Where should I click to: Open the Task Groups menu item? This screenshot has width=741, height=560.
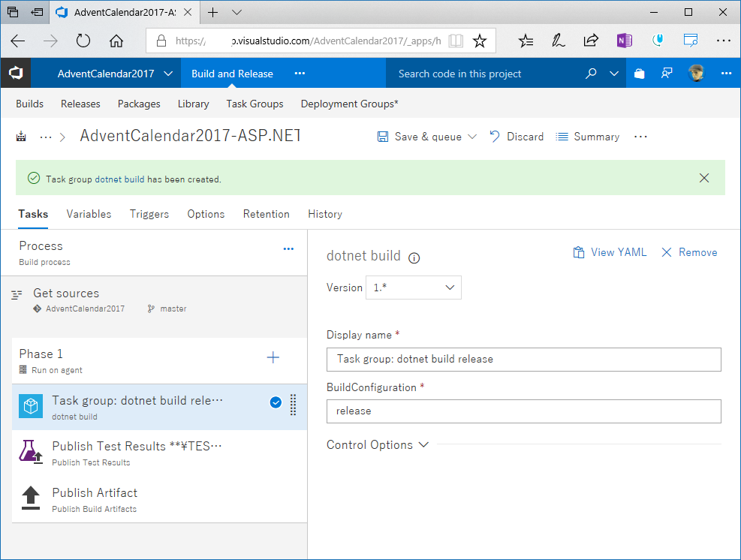click(x=255, y=104)
